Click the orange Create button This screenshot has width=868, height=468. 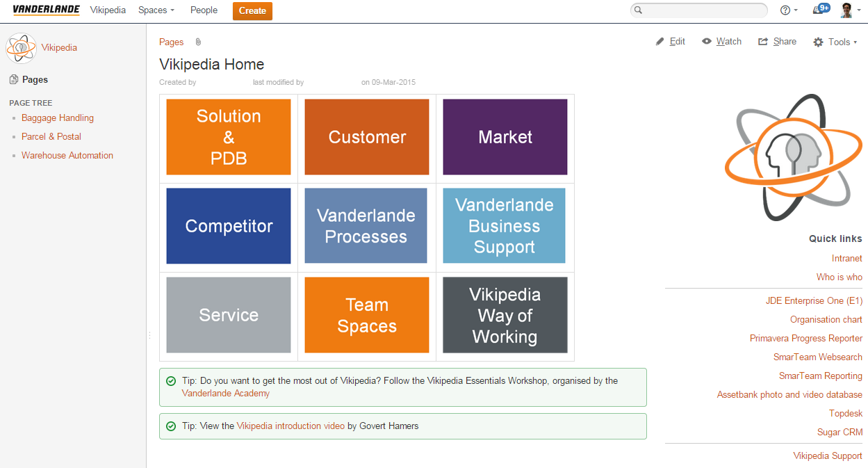pos(252,10)
